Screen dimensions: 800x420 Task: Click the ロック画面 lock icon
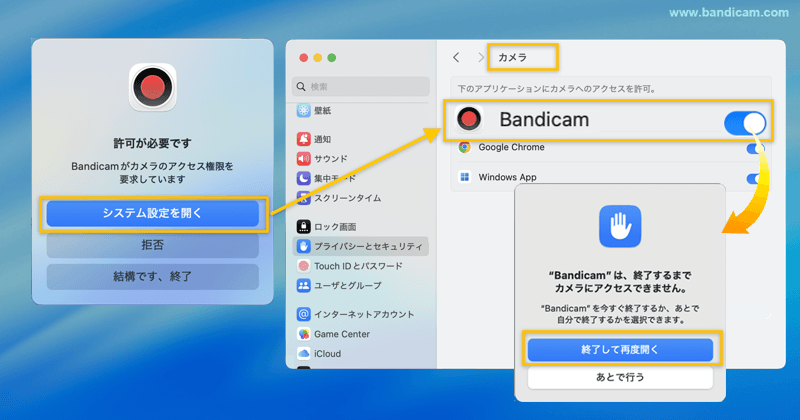pyautogui.click(x=304, y=227)
